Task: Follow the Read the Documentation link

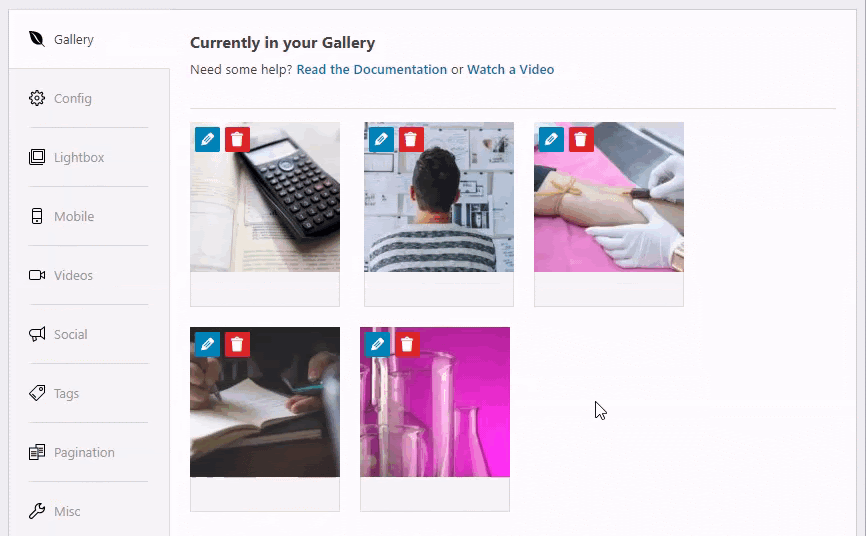Action: [x=372, y=70]
